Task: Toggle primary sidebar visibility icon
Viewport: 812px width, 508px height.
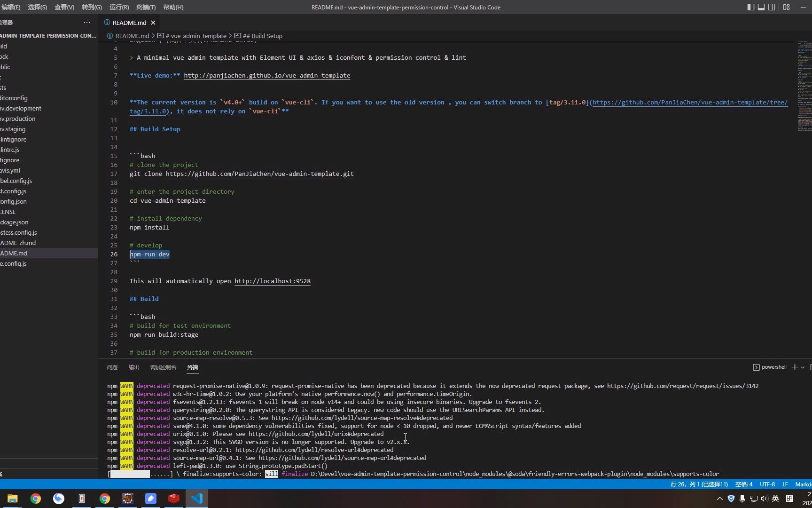Action: point(750,7)
